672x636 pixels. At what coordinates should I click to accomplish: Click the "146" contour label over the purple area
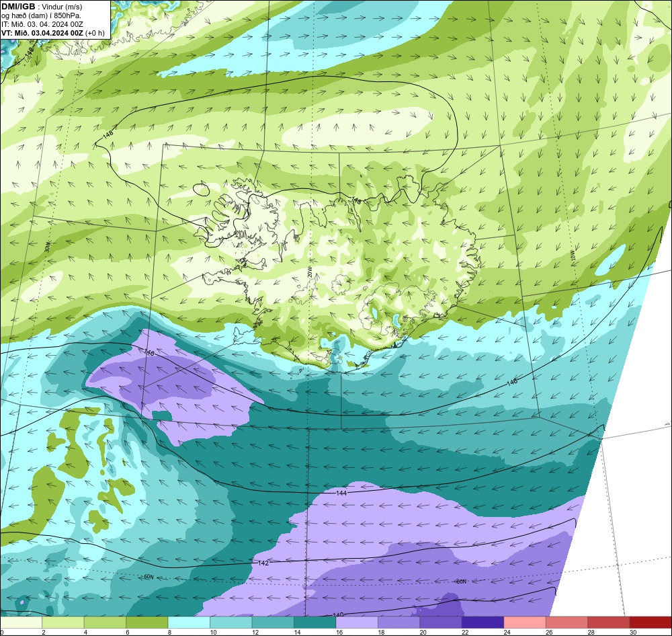[x=149, y=352]
